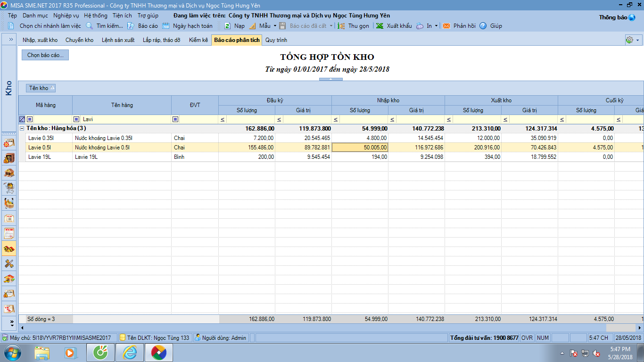
Task: Click the shopping cart sidebar icon
Action: pos(9,188)
